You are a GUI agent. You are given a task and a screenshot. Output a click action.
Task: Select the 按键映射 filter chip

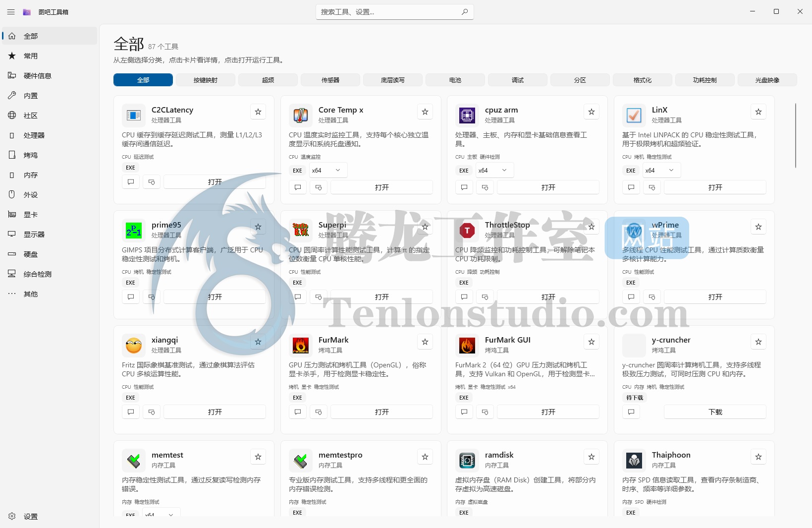tap(206, 80)
